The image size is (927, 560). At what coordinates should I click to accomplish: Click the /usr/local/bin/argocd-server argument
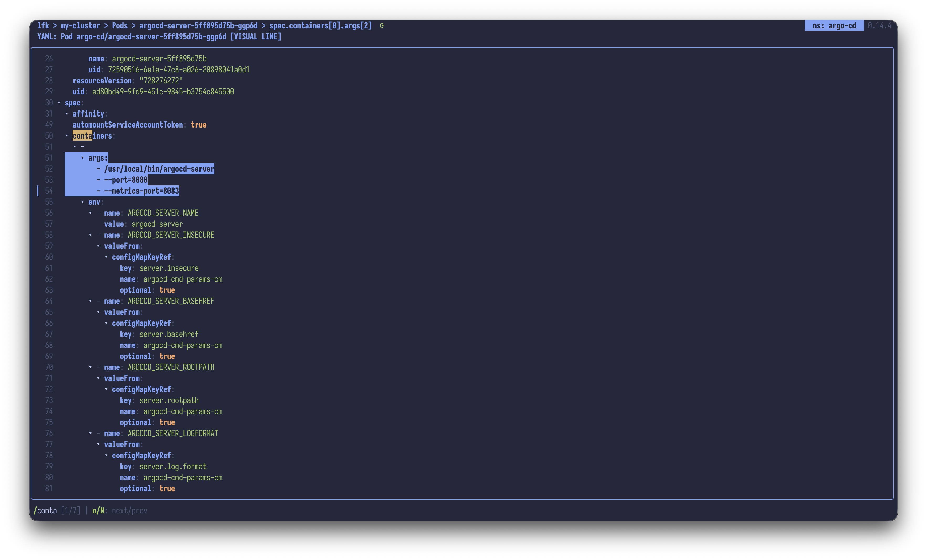[x=159, y=169]
